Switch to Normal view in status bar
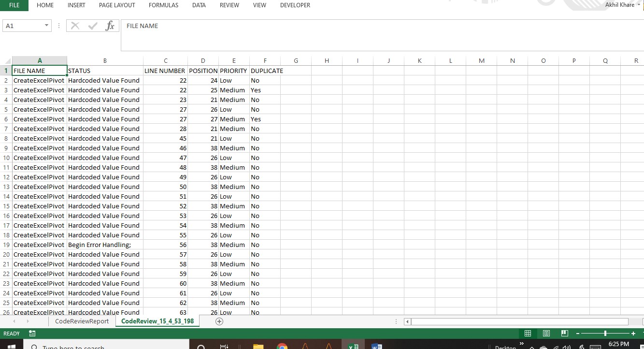Image resolution: width=644 pixels, height=349 pixels. coord(528,334)
